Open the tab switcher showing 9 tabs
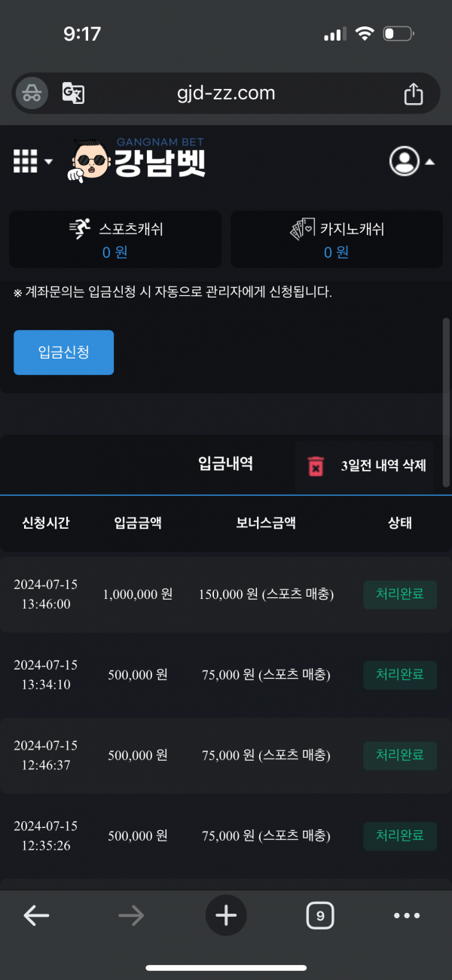Image resolution: width=452 pixels, height=980 pixels. coord(320,916)
